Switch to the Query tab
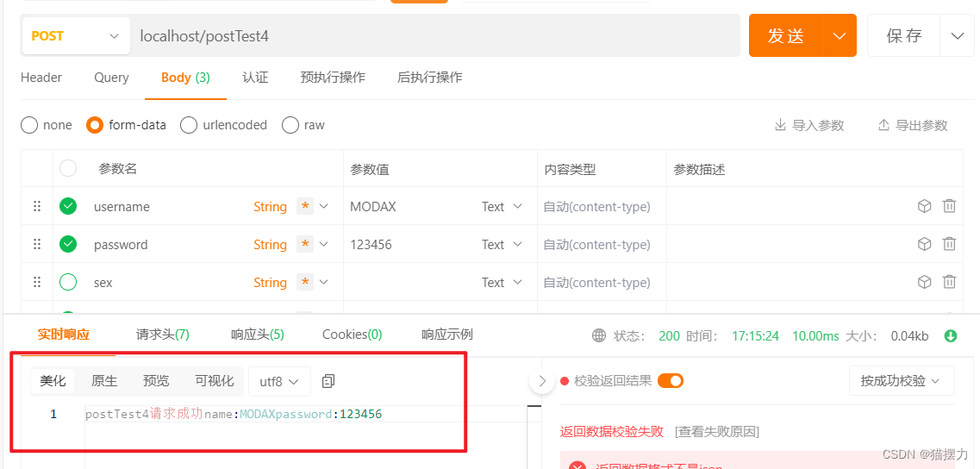The width and height of the screenshot is (980, 469). (x=111, y=78)
